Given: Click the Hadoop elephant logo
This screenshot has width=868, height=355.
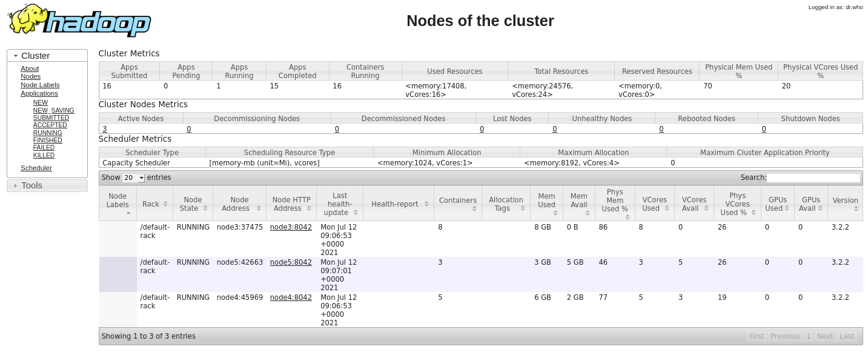Looking at the screenshot, I should (79, 21).
